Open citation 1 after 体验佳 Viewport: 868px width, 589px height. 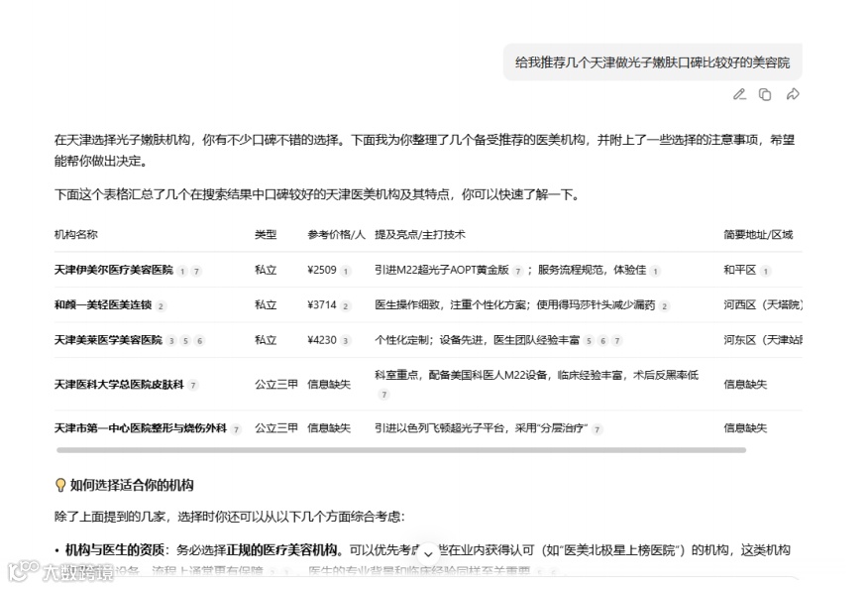coord(655,272)
